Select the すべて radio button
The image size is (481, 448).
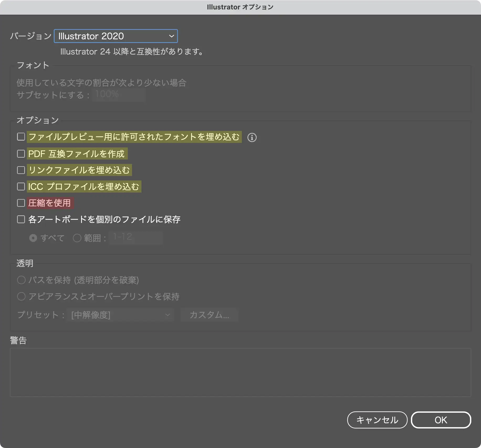[33, 238]
